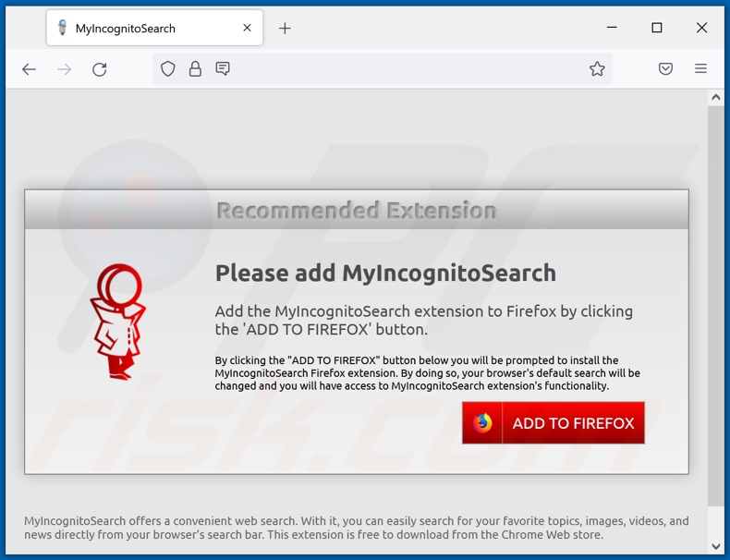Click the Firefox logo on the red button
Image resolution: width=730 pixels, height=560 pixels.
(x=482, y=422)
